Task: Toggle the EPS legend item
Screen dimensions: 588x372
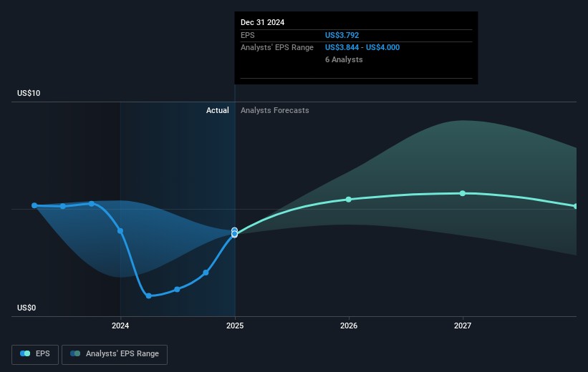Action: (35, 354)
